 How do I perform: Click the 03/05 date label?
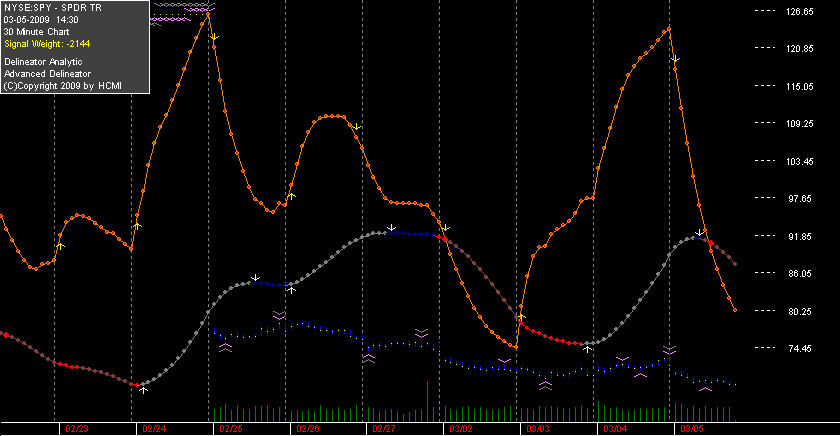coord(692,429)
